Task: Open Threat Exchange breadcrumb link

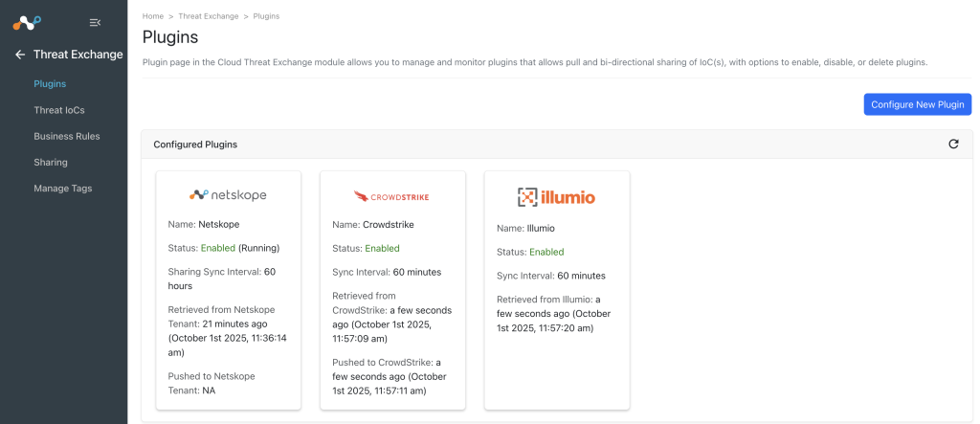Action: tap(208, 16)
